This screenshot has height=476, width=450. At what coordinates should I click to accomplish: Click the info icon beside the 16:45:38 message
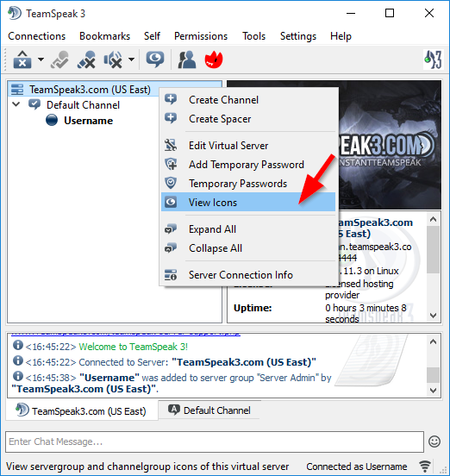18,376
